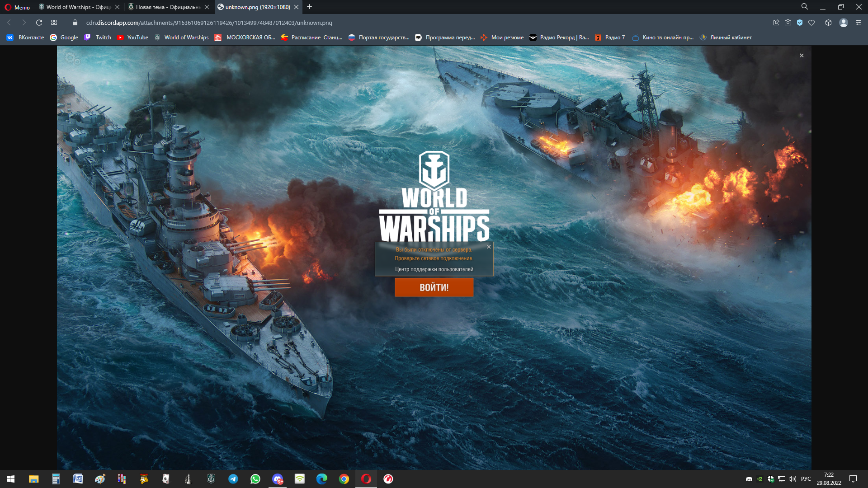Open the Радио 7 bookmark

[x=610, y=38]
